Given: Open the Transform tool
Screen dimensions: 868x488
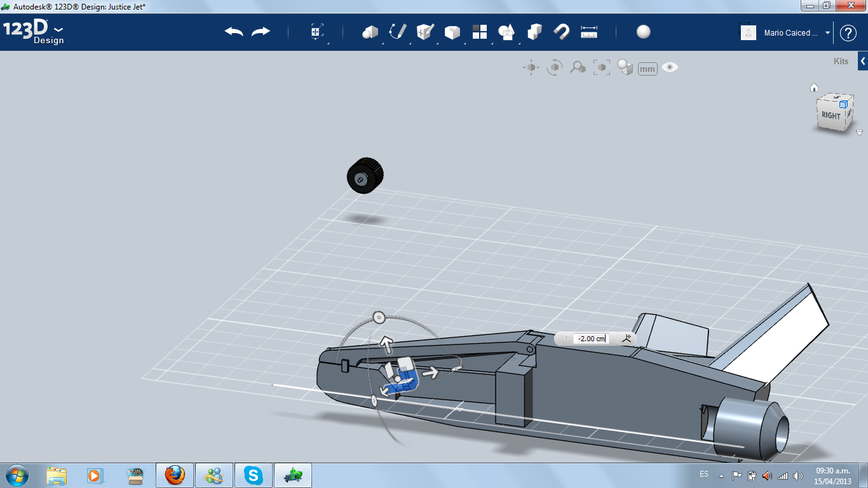Looking at the screenshot, I should point(316,32).
